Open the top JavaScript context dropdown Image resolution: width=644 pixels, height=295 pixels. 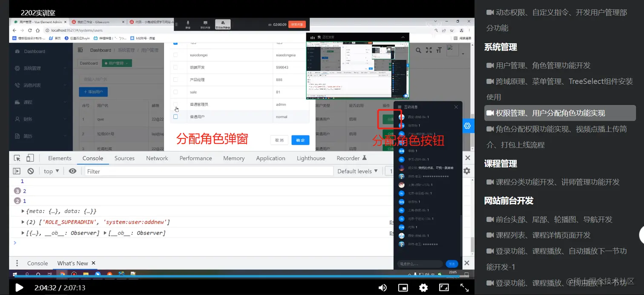(52, 171)
